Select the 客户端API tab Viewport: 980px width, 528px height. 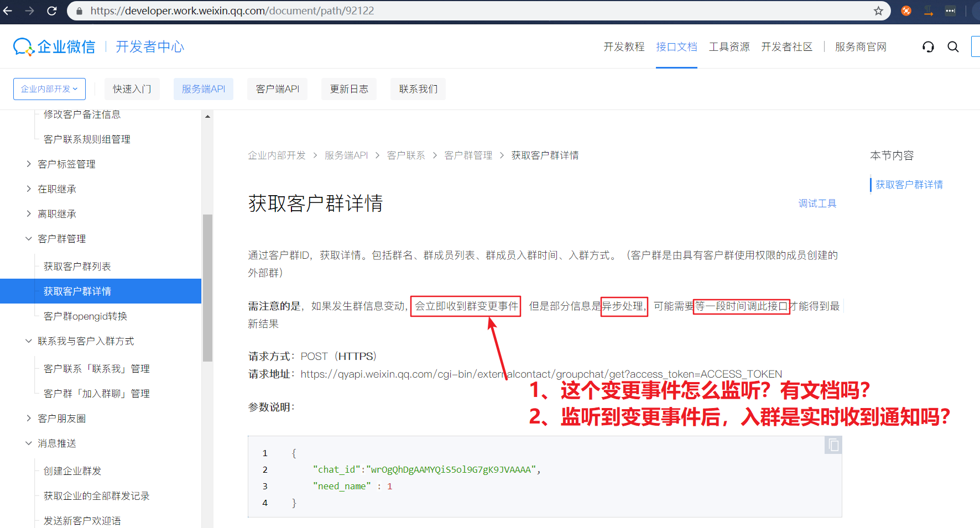pyautogui.click(x=277, y=88)
